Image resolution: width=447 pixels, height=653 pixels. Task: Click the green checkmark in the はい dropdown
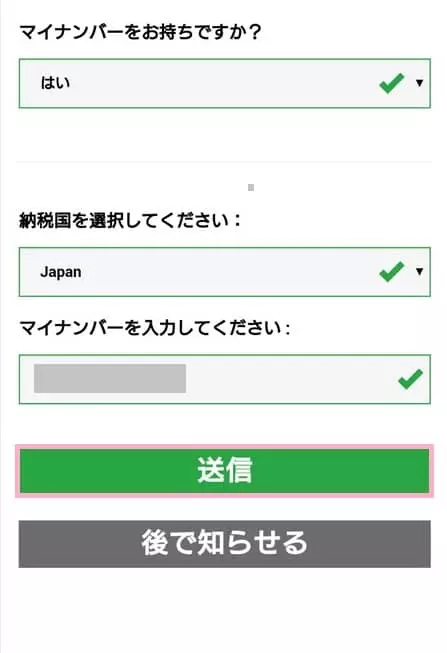[392, 83]
